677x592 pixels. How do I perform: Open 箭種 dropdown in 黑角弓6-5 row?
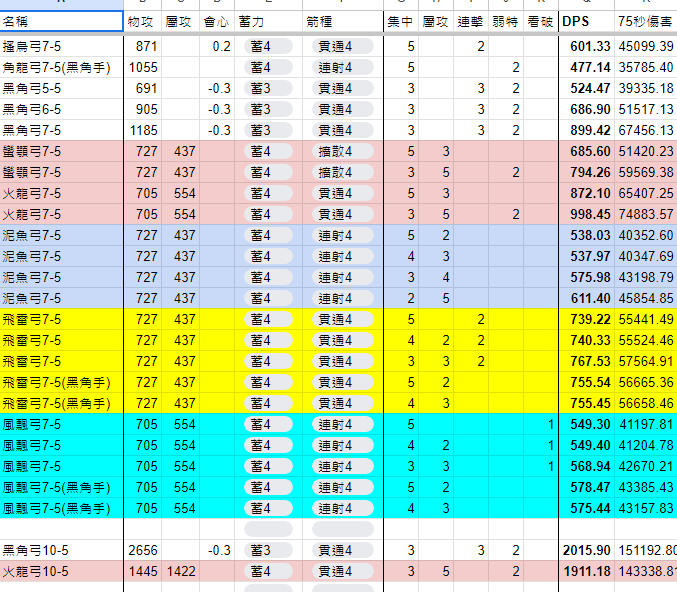pyautogui.click(x=343, y=109)
